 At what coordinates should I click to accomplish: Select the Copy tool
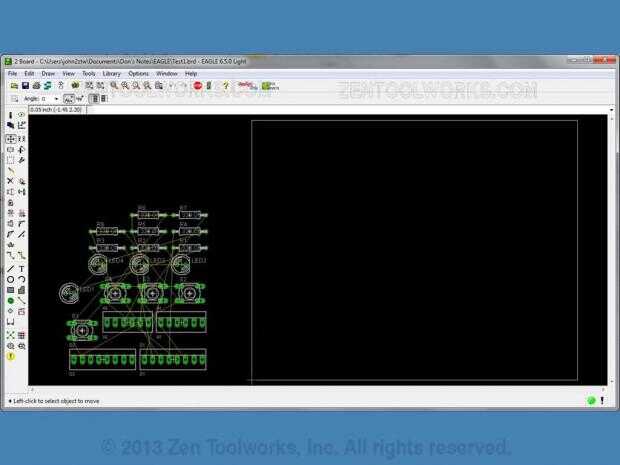(x=21, y=139)
